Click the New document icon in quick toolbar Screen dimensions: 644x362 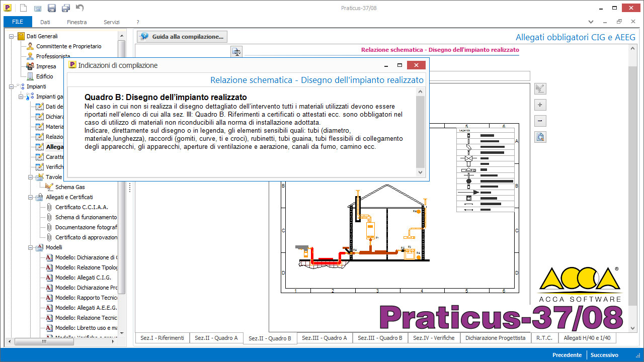coord(24,8)
